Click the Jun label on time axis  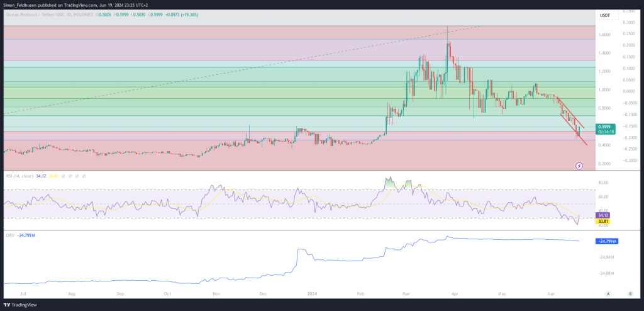550,294
